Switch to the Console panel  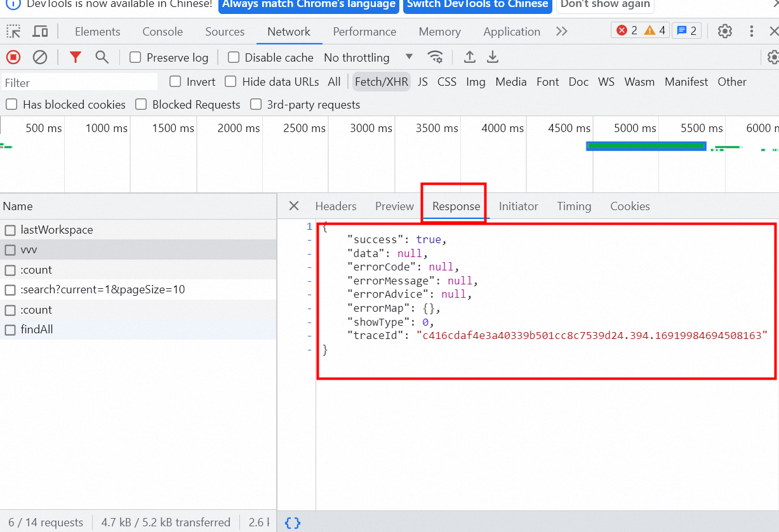[163, 31]
